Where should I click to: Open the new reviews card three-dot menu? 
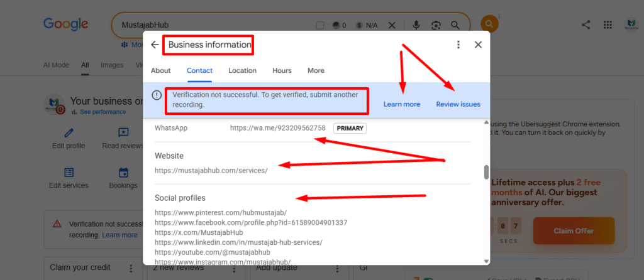[x=234, y=269]
